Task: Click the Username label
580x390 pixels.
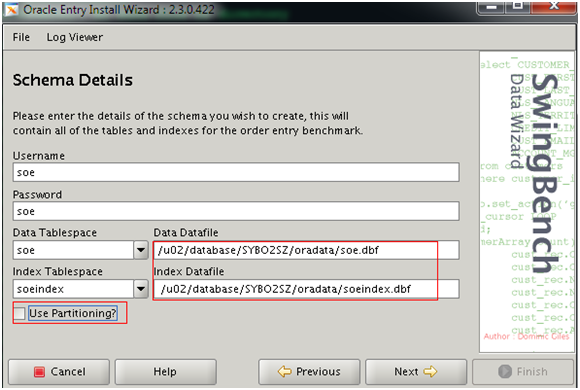Action: pyautogui.click(x=39, y=156)
